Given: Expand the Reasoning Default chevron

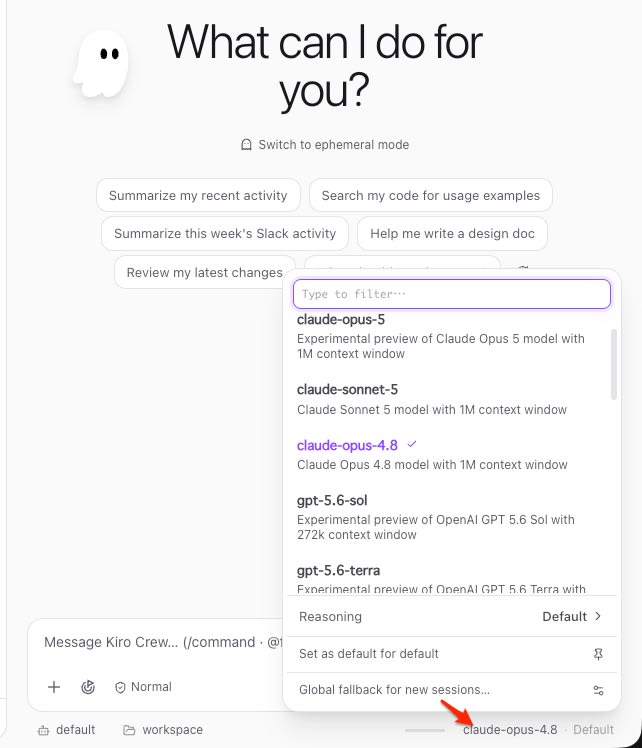Looking at the screenshot, I should [x=598, y=616].
